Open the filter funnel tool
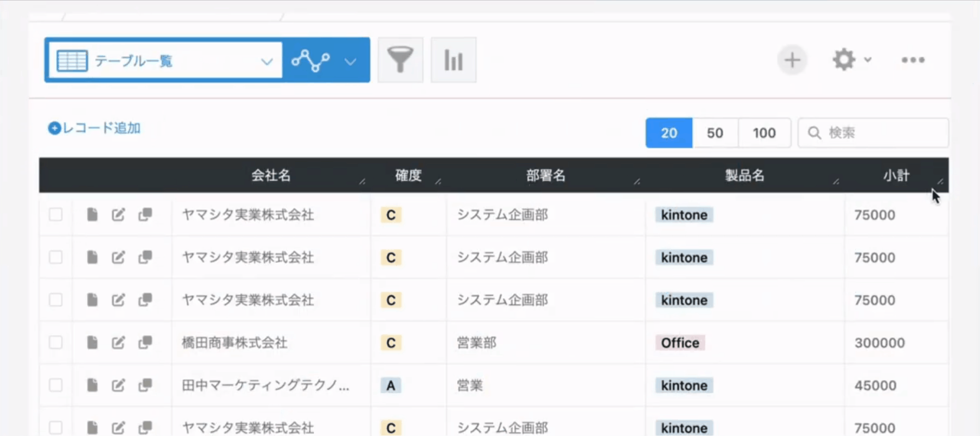 click(x=400, y=60)
